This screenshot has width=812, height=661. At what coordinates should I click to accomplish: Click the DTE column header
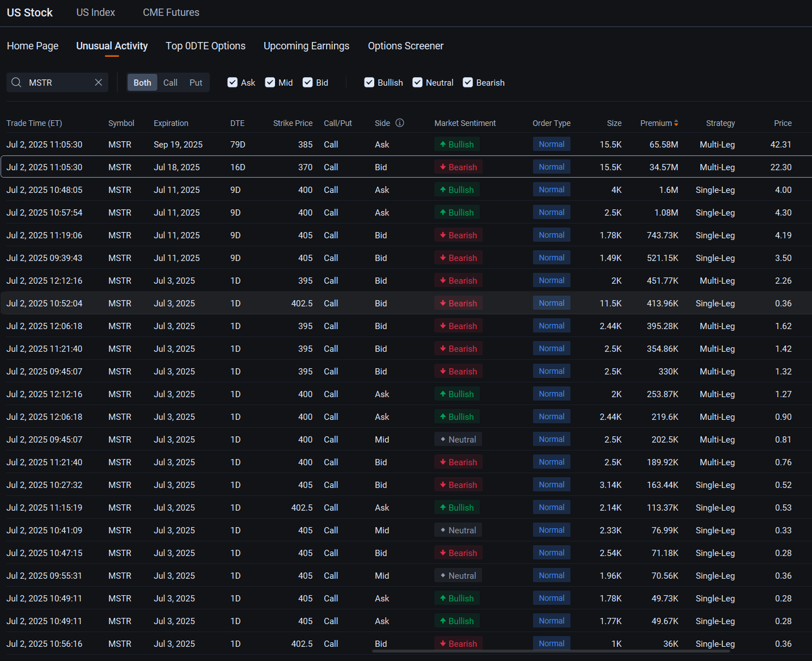(x=237, y=123)
